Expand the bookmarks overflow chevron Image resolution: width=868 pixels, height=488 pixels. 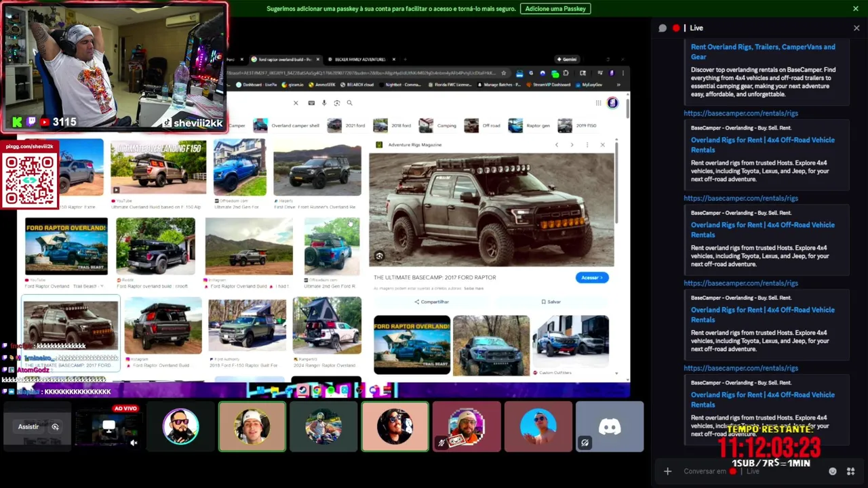618,85
